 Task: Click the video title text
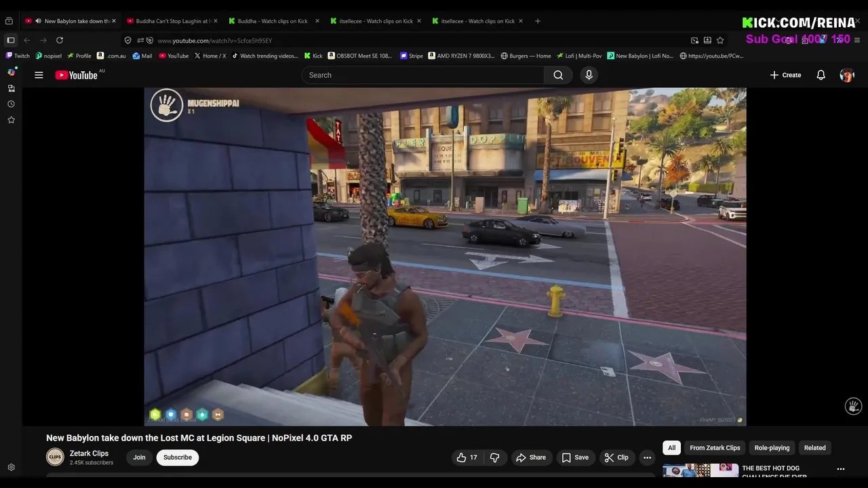coord(199,438)
